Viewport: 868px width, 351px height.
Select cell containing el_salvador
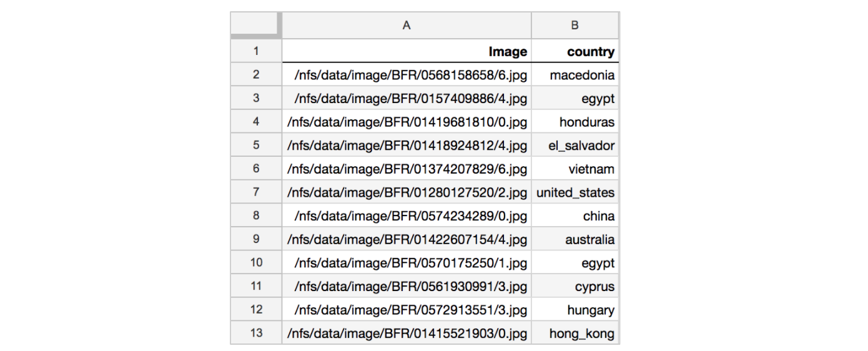pos(575,146)
